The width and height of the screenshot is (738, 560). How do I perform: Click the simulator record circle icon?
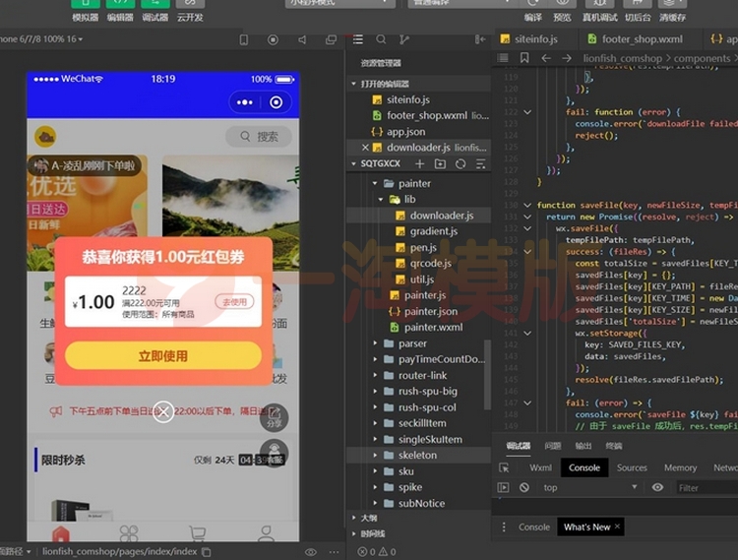click(273, 40)
